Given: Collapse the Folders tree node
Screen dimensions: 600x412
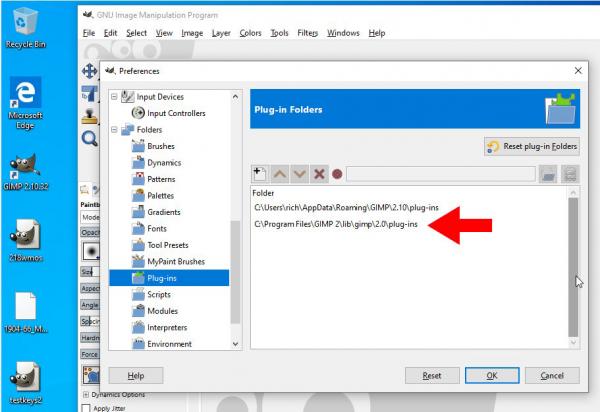Looking at the screenshot, I should (x=114, y=130).
